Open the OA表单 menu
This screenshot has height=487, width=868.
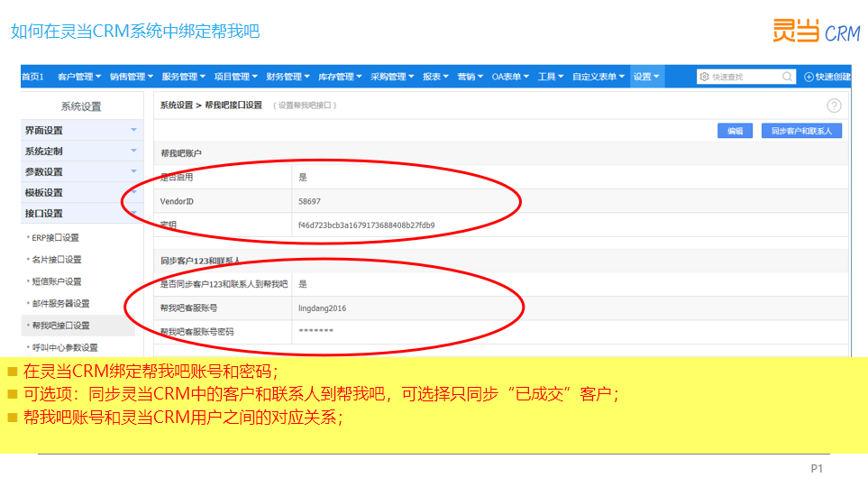[510, 77]
